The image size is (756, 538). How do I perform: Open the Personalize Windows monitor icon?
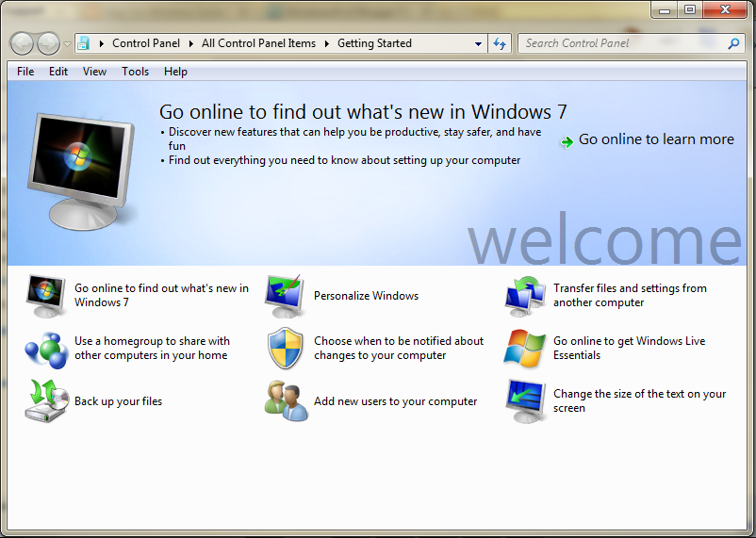coord(285,296)
